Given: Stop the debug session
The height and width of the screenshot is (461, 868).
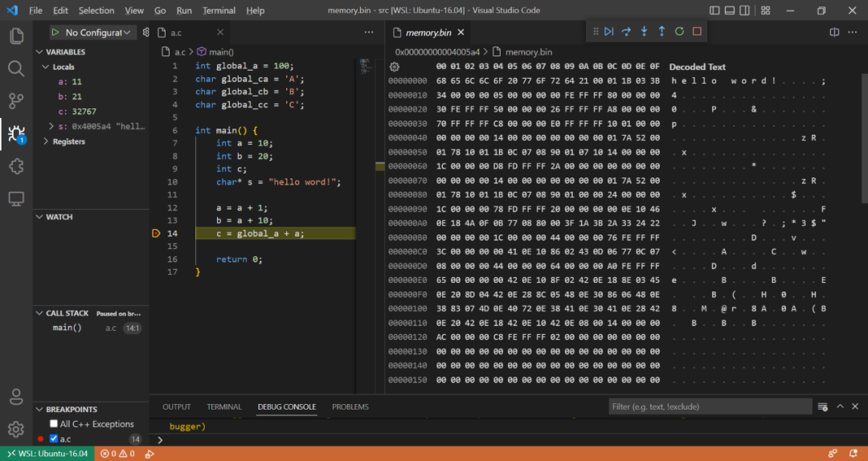Looking at the screenshot, I should (x=697, y=31).
